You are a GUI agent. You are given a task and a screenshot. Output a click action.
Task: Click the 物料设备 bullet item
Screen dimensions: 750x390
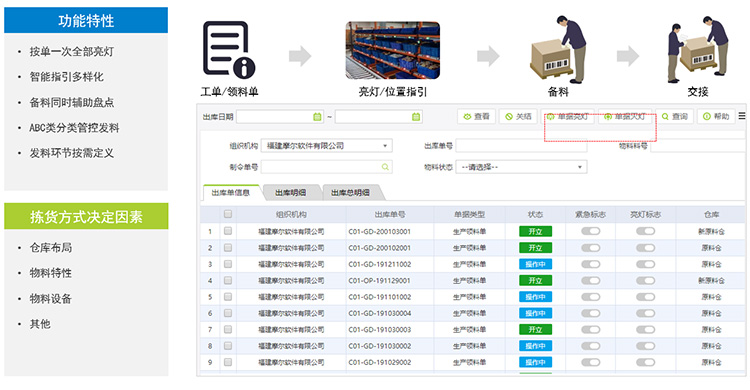[x=51, y=299]
